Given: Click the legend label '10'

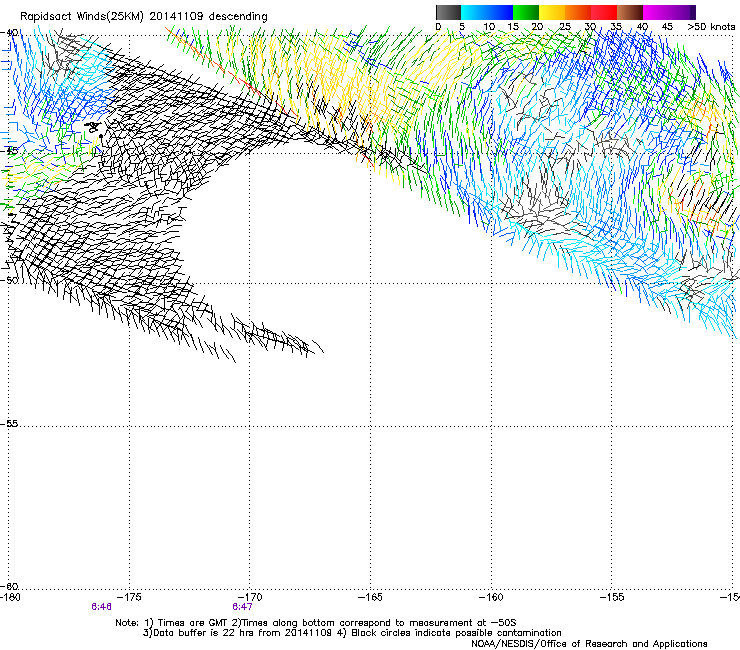Looking at the screenshot, I should (x=489, y=27).
